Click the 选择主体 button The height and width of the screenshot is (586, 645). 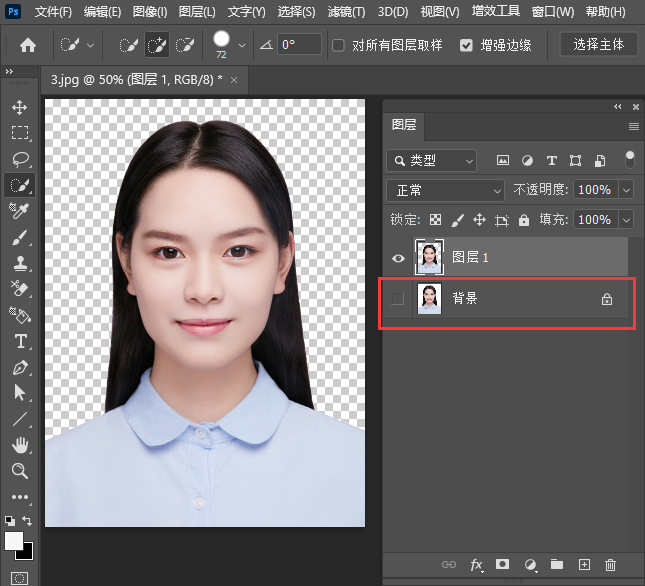point(599,45)
